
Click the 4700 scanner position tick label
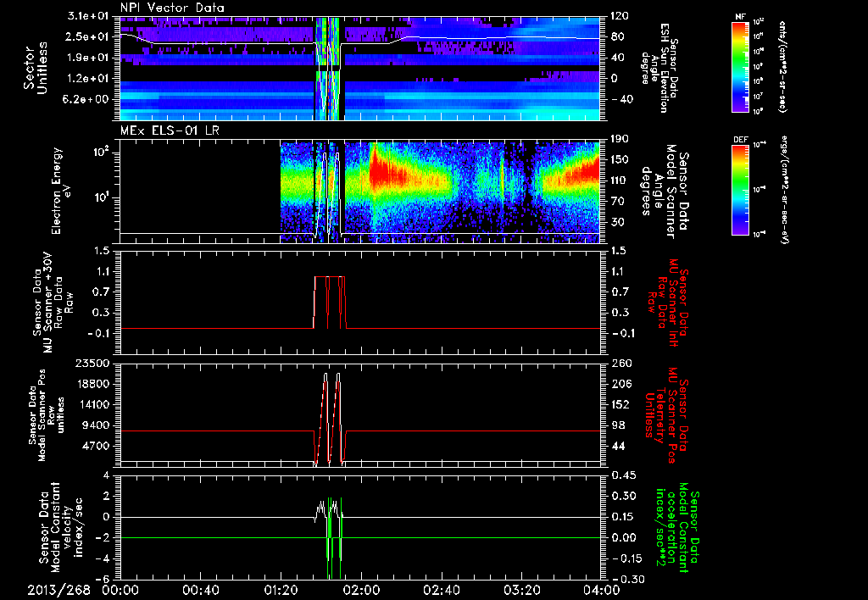[95, 446]
